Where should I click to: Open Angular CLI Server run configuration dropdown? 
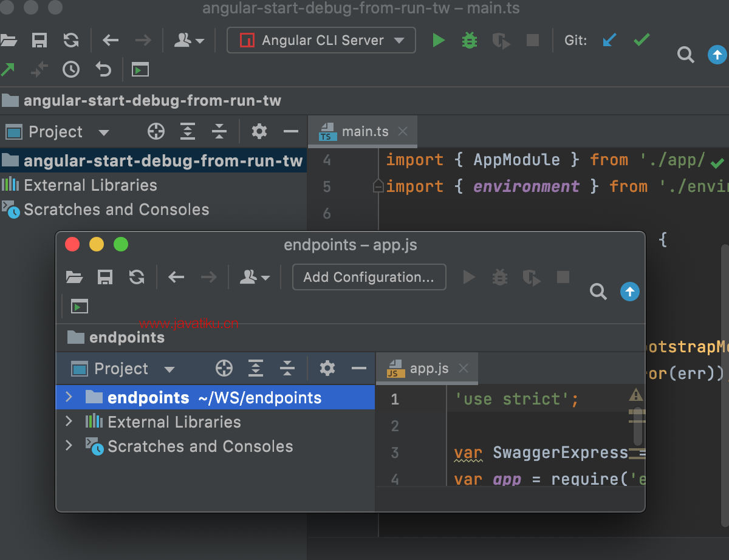[321, 41]
